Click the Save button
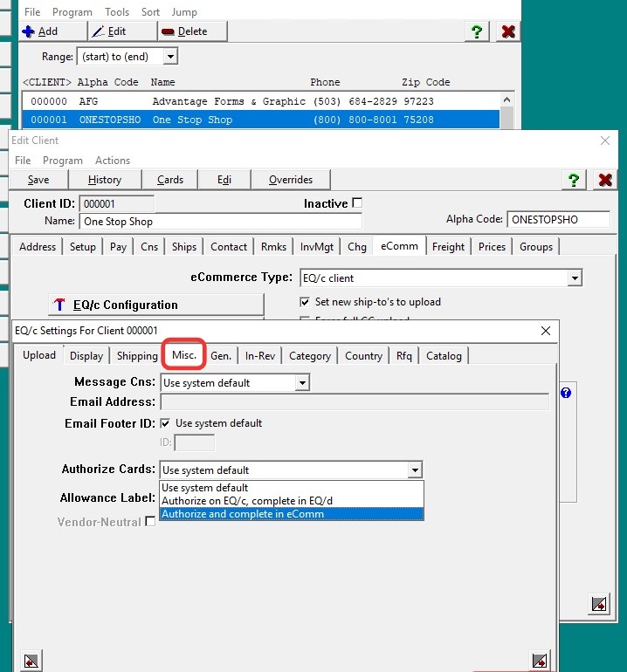Screen dimensions: 627x672 coord(38,180)
